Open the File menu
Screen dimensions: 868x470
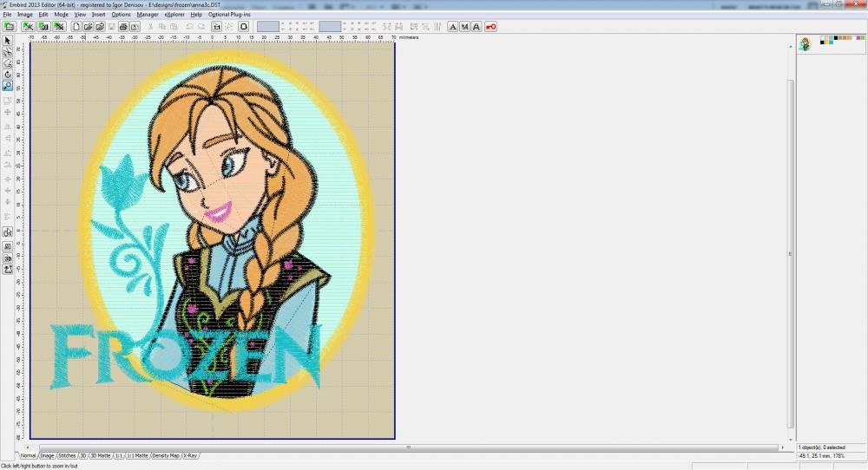(x=7, y=15)
